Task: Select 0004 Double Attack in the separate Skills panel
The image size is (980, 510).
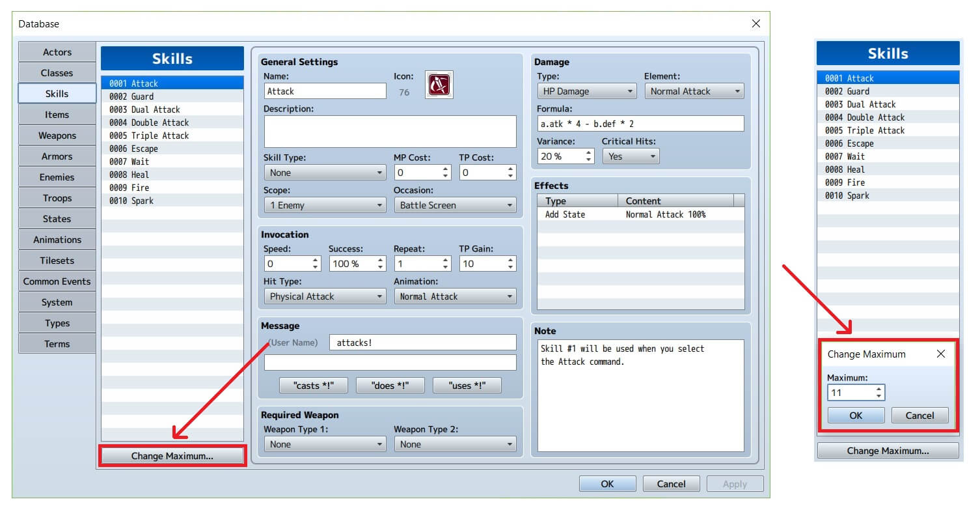Action: pos(888,117)
